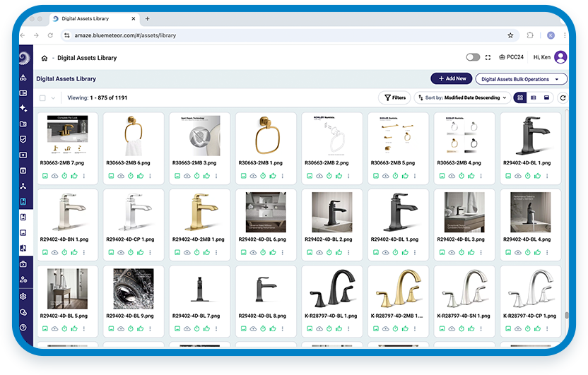Click image icon on R29402-4D-BL 9.png card

(111, 329)
